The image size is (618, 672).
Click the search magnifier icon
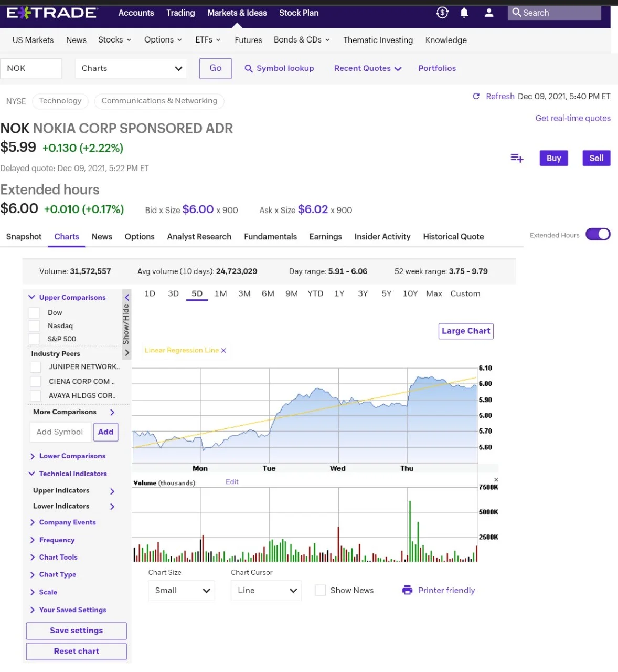pyautogui.click(x=517, y=12)
